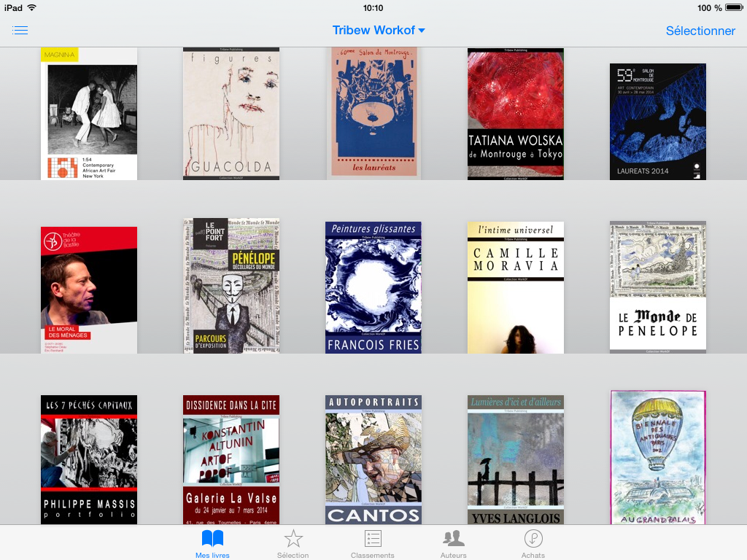Open Philippe Massis portfolio book

89,459
